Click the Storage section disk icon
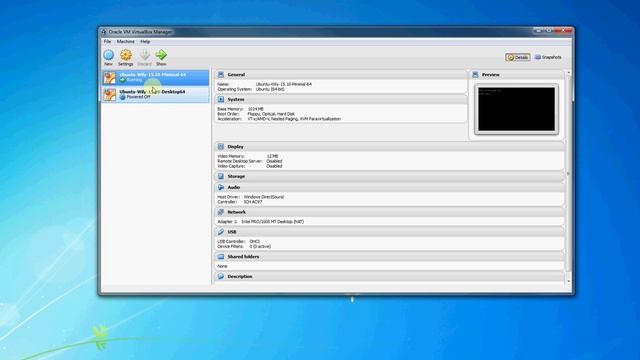640x360 pixels. [221, 176]
